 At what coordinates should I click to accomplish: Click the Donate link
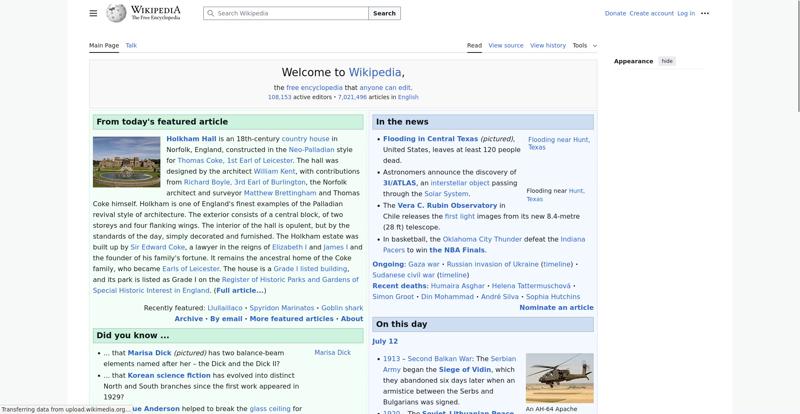tap(615, 13)
